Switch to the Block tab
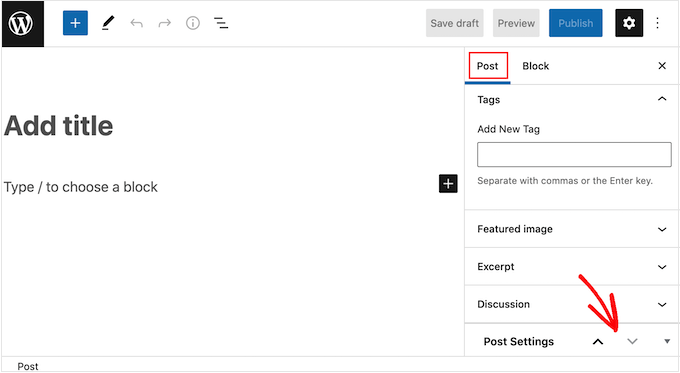Viewport: 680px width, 373px height. [536, 66]
